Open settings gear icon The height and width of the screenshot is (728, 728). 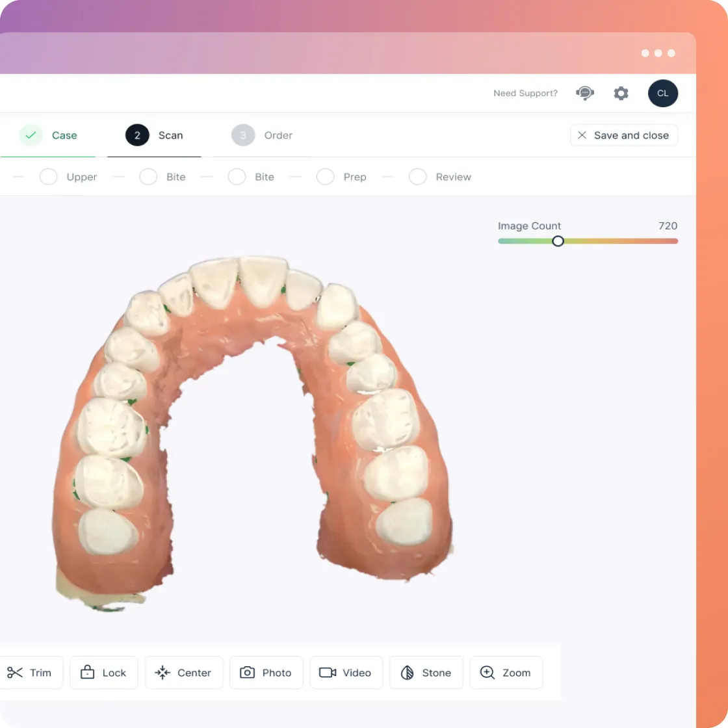(621, 94)
